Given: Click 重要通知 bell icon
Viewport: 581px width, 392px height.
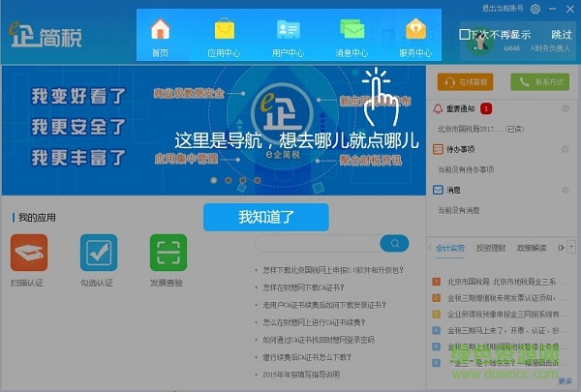Looking at the screenshot, I should point(438,108).
